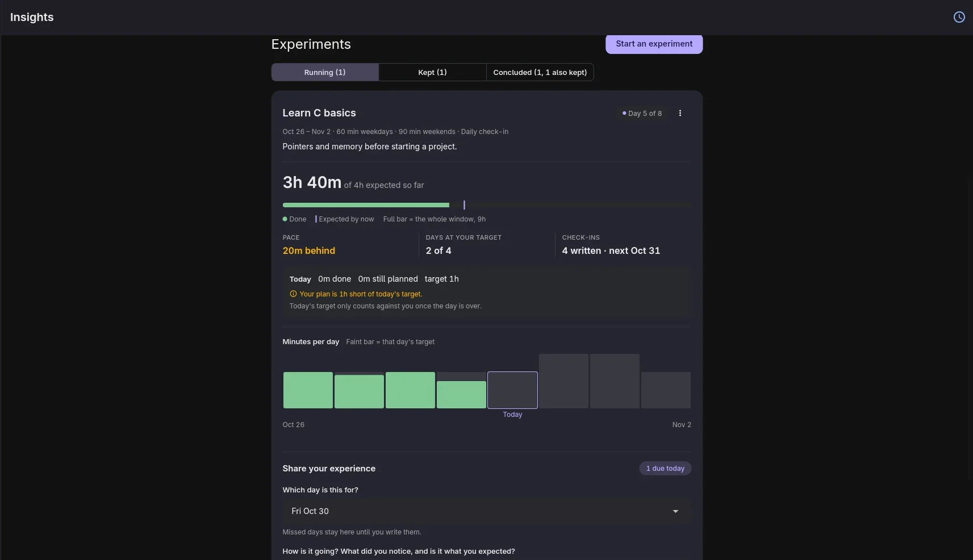Select the Nov 2 faint bar in chart
This screenshot has height=560, width=973.
(666, 390)
